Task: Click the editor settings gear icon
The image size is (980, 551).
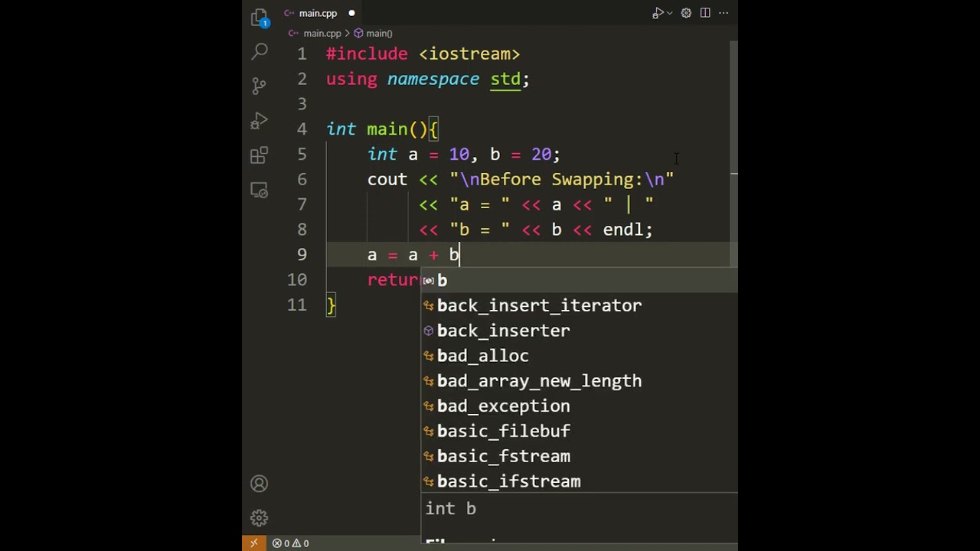Action: (x=686, y=13)
